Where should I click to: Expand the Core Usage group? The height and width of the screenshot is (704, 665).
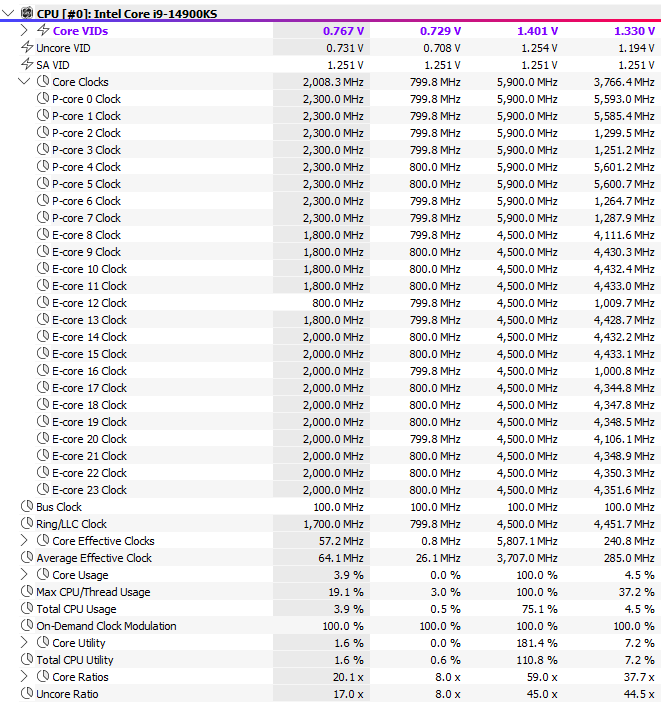24,575
